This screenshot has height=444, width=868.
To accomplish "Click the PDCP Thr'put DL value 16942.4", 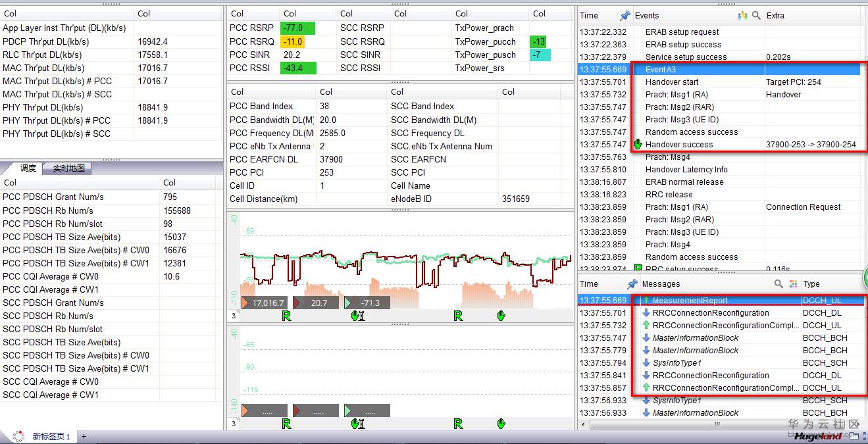I will coord(153,41).
